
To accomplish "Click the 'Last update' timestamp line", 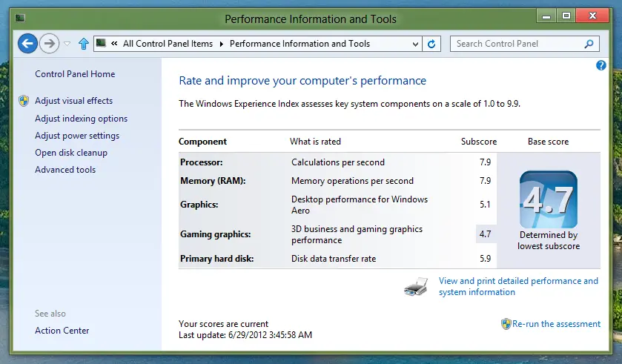I will click(x=245, y=335).
